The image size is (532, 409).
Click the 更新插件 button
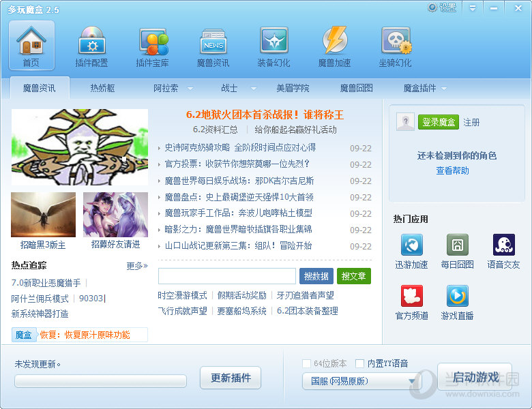pos(231,378)
